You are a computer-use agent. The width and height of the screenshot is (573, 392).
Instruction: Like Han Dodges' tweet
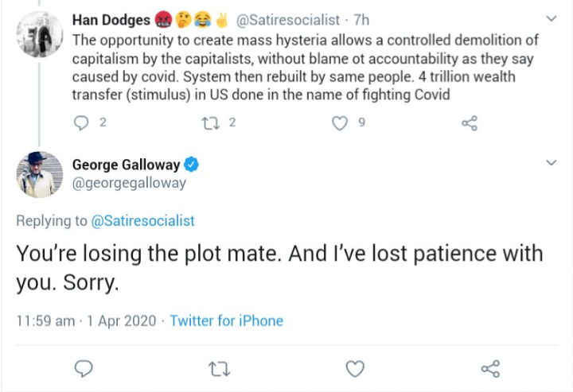point(341,122)
